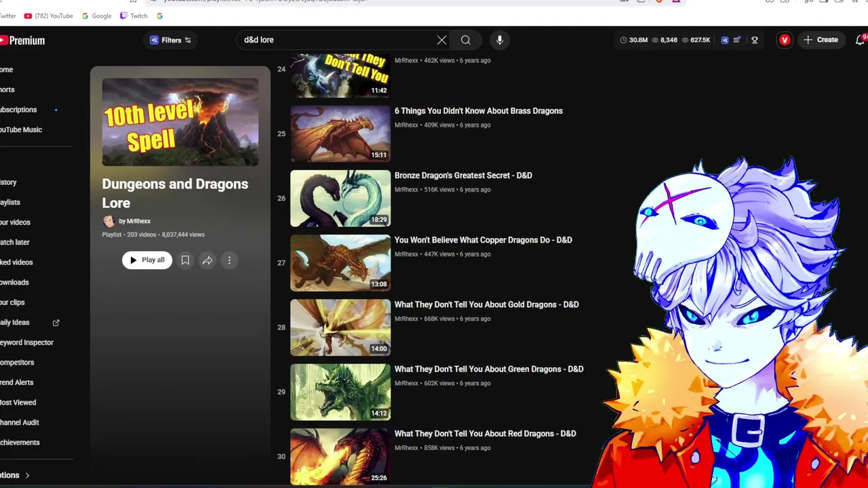Open the playlist three-dot more menu
The height and width of the screenshot is (488, 868).
(x=229, y=260)
